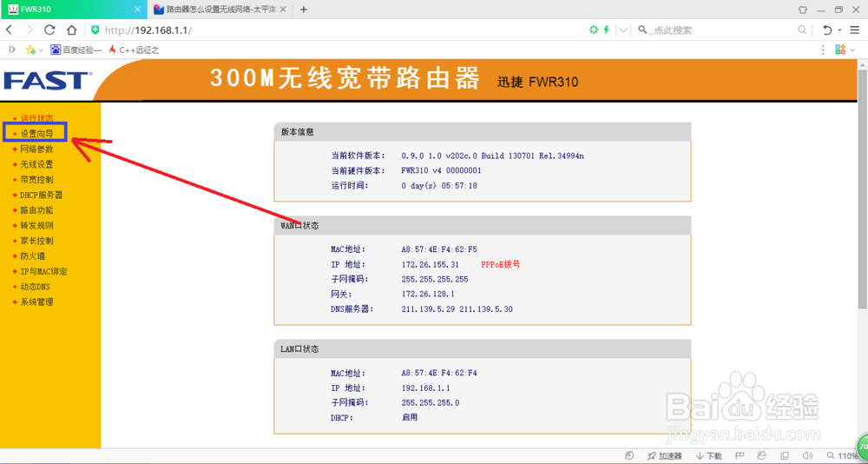Open a new tab with plus button

pos(303,9)
